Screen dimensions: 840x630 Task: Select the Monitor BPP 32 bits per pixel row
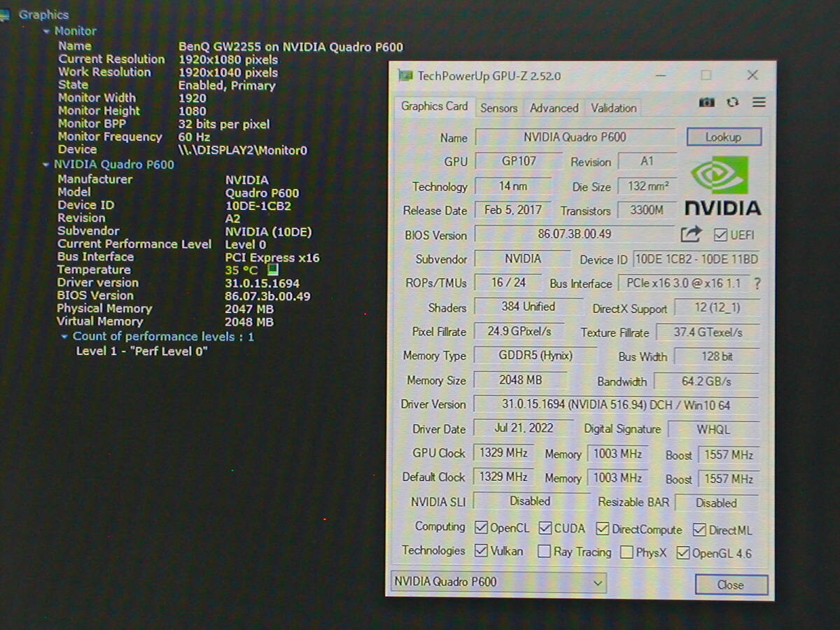coord(164,124)
